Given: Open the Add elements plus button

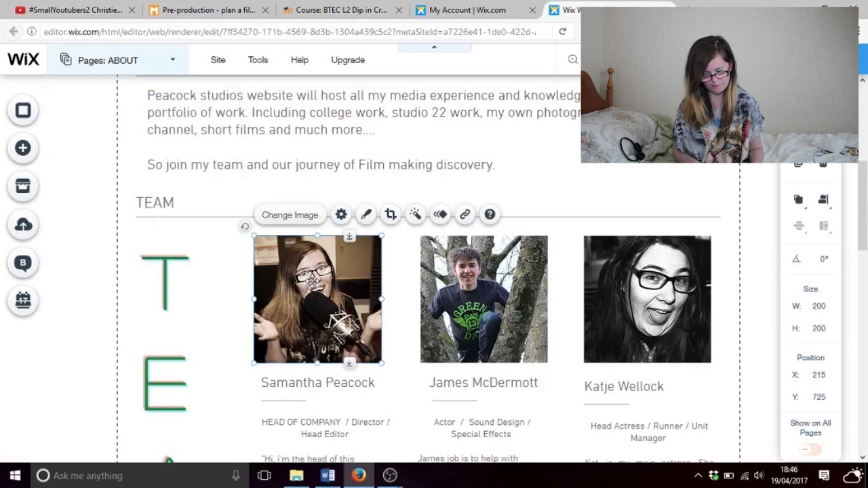Looking at the screenshot, I should tap(23, 148).
